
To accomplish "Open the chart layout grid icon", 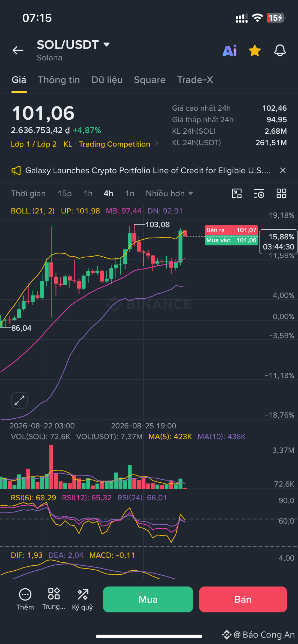I will pyautogui.click(x=281, y=194).
